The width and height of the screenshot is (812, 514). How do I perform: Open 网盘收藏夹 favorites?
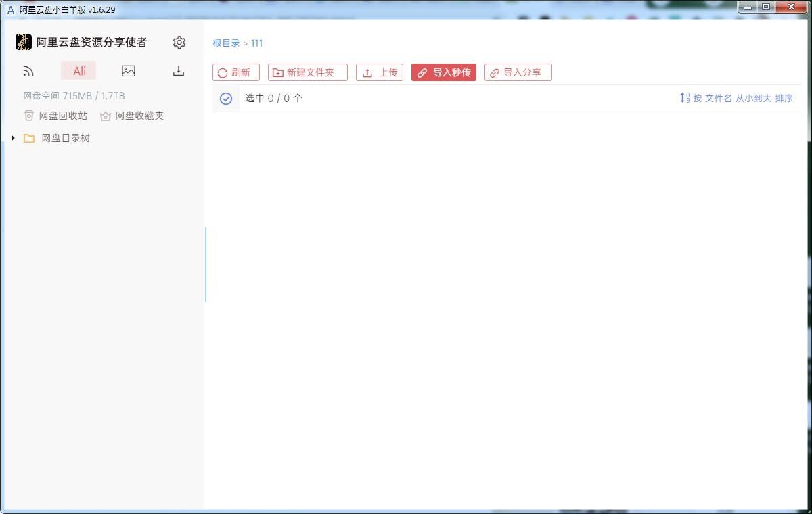click(132, 116)
